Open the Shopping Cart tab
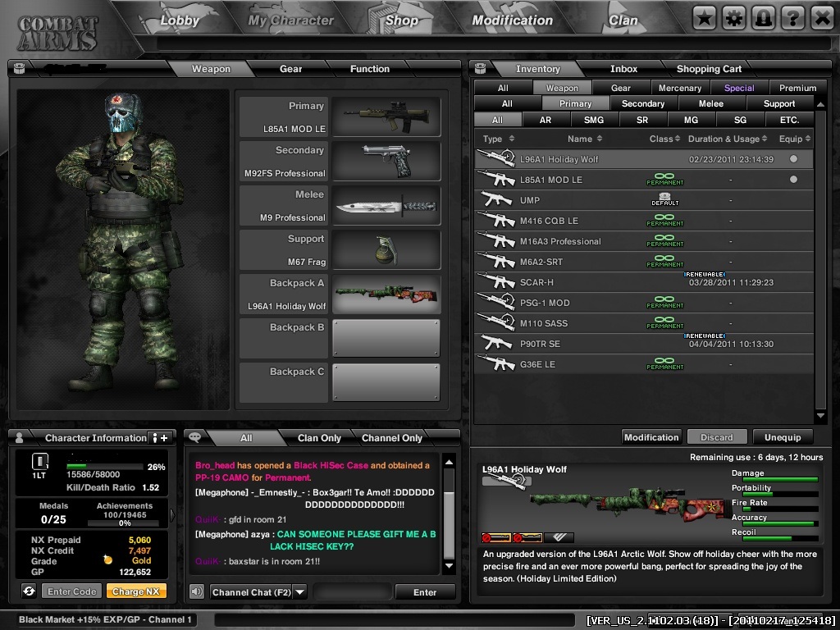 click(x=709, y=69)
